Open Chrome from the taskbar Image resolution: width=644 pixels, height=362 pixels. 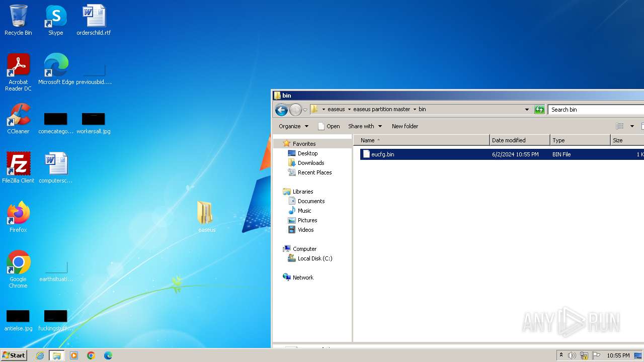coord(91,355)
